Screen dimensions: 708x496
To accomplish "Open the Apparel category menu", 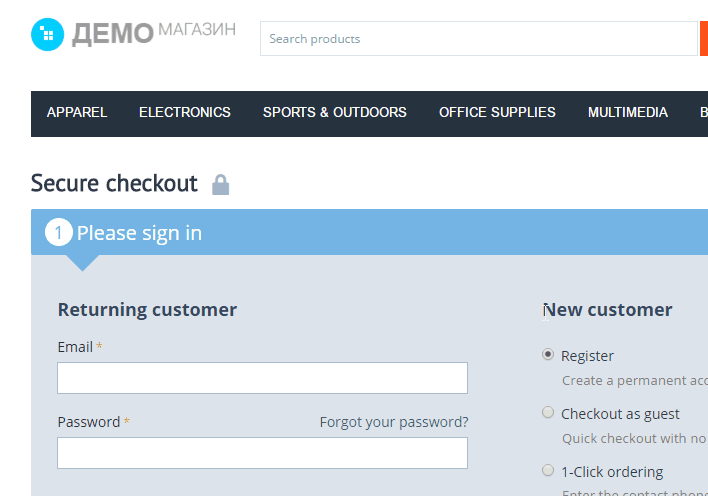I will (77, 112).
